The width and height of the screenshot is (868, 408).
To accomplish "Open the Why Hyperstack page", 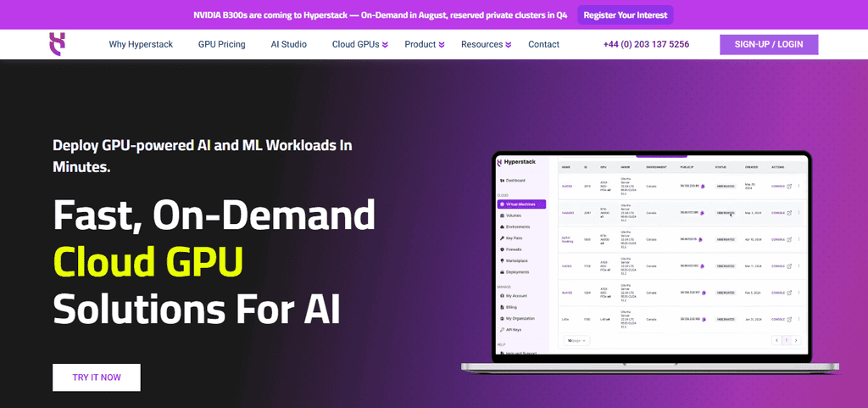I will coord(141,44).
